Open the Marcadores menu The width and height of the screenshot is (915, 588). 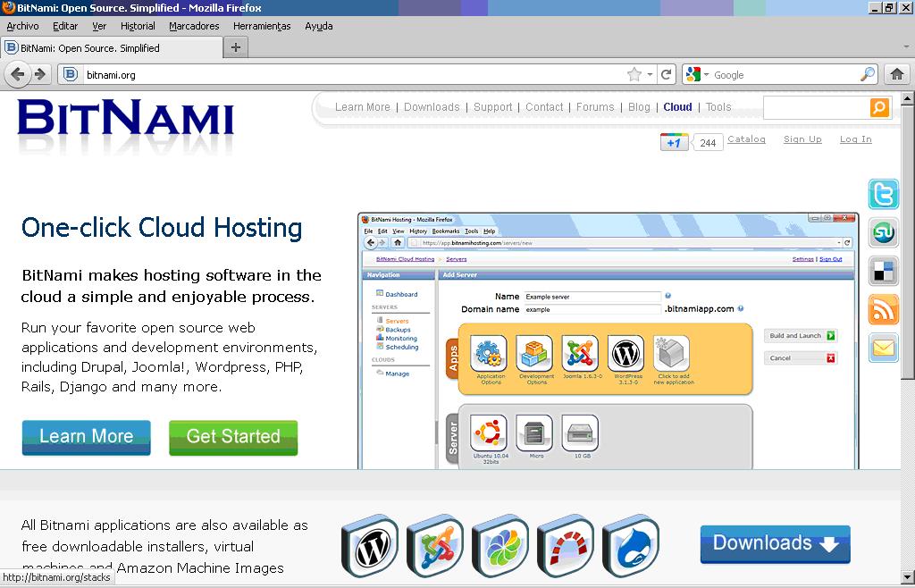tap(193, 26)
